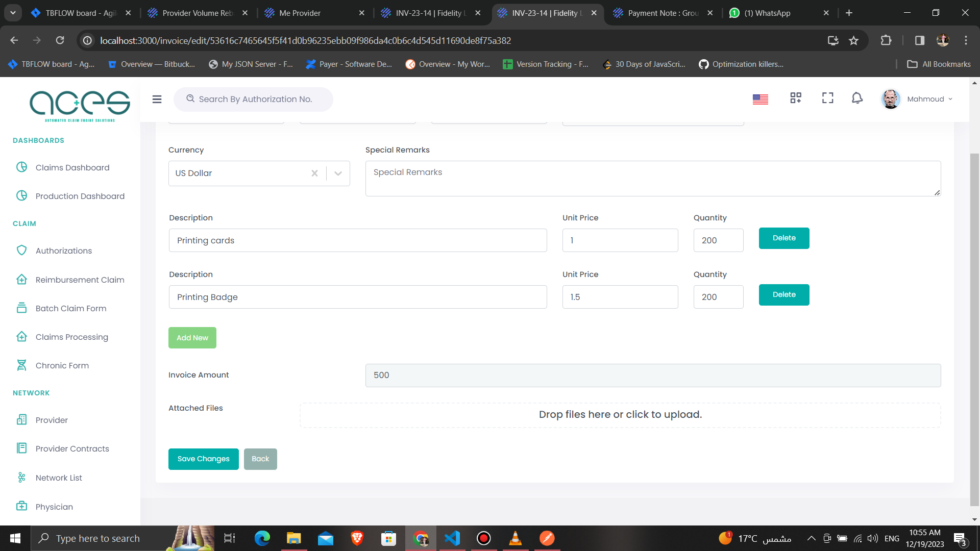Click the Save Changes button
Image resolution: width=980 pixels, height=551 pixels.
pyautogui.click(x=203, y=459)
